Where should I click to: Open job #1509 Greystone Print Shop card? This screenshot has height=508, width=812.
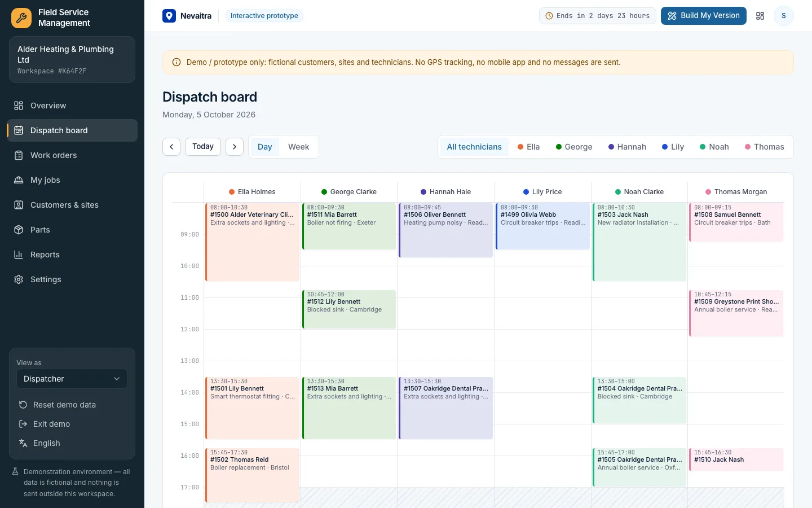736,313
